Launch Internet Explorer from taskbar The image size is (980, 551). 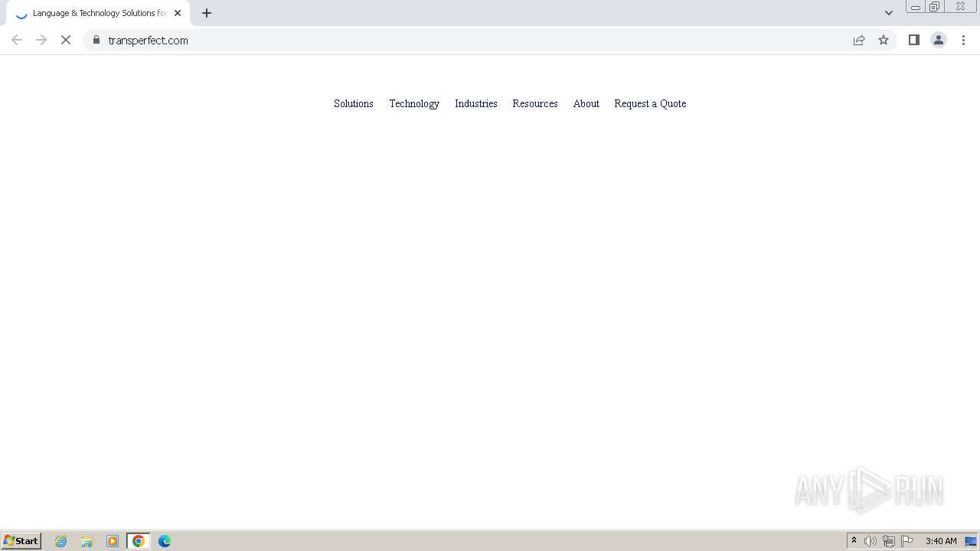pos(61,541)
